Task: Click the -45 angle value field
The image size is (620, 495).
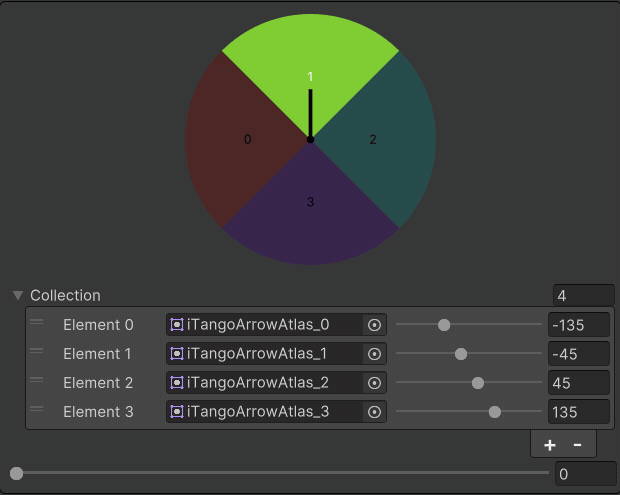Action: point(578,354)
